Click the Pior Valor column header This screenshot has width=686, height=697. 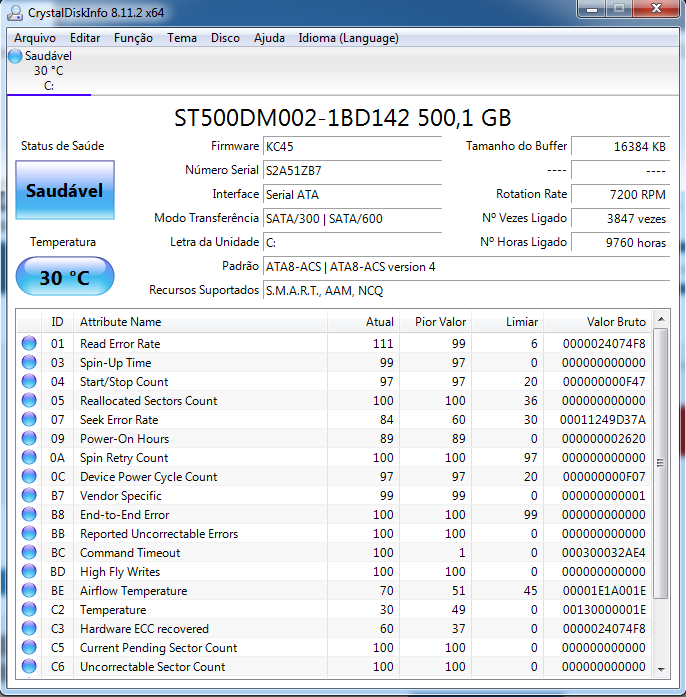coord(436,322)
